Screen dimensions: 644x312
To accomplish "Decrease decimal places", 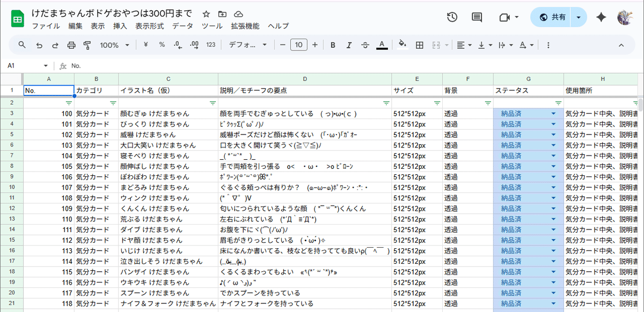I will pyautogui.click(x=178, y=45).
